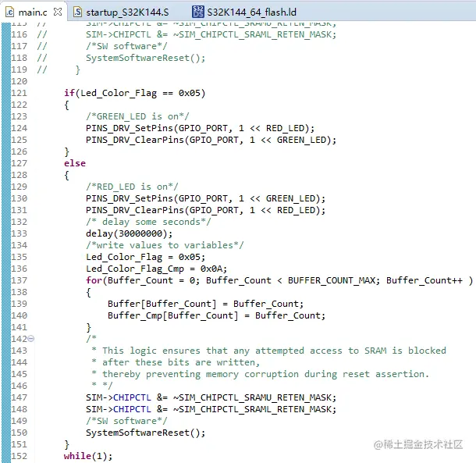
Task: Click the '/* delay some seconds*/' comment
Action: pos(148,222)
